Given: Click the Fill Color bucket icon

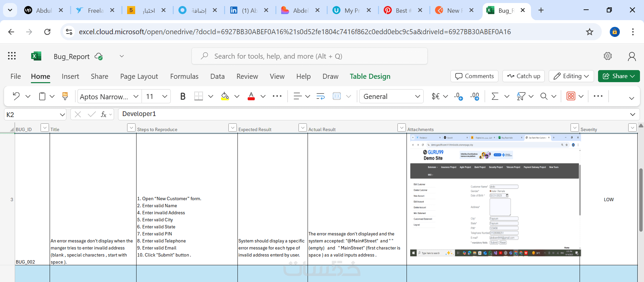Looking at the screenshot, I should coord(225,97).
